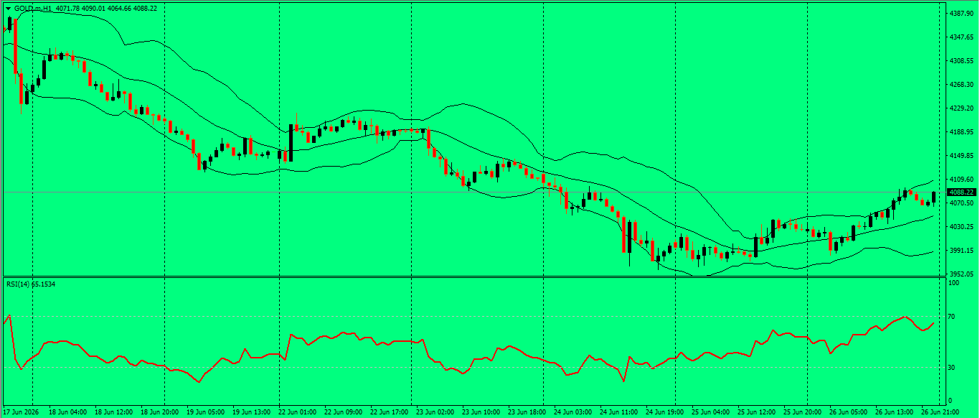
Task: Click the 23 Jun 02:00 time label
Action: click(435, 412)
